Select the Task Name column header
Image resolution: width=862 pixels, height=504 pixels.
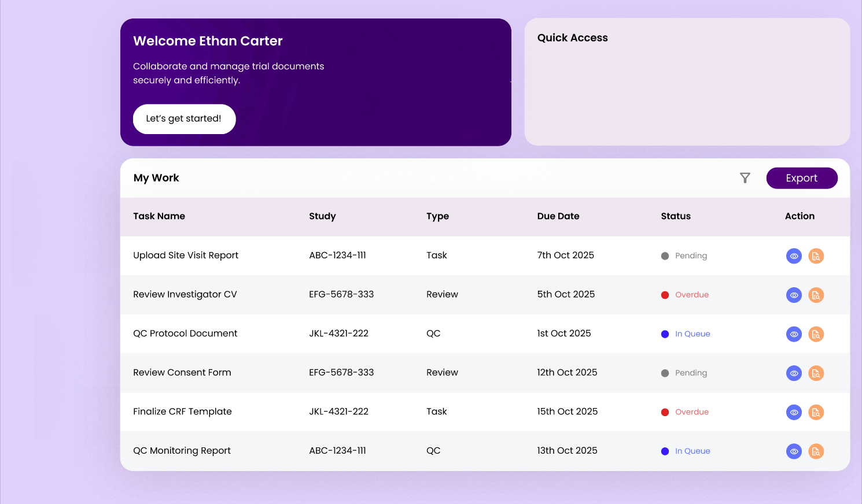click(x=159, y=216)
